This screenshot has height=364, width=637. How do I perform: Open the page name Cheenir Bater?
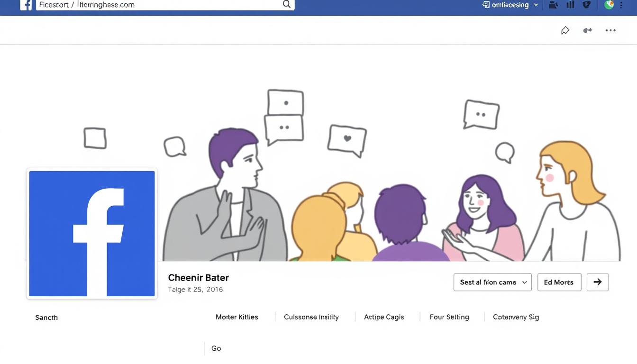point(199,278)
